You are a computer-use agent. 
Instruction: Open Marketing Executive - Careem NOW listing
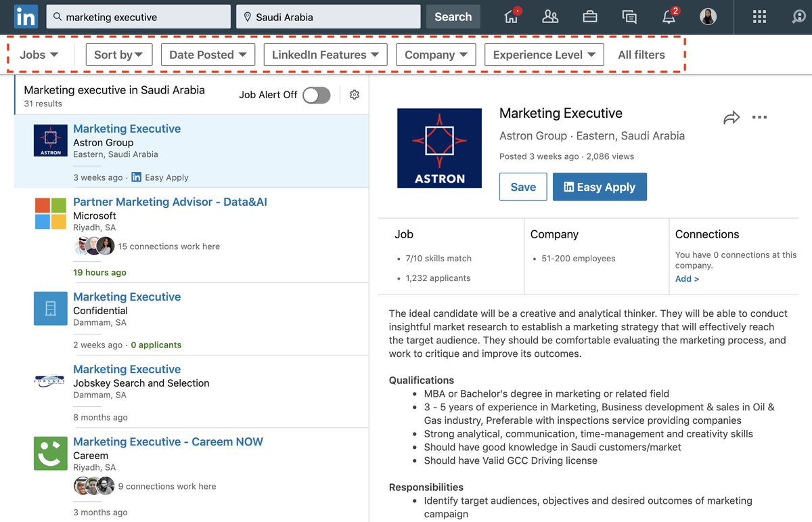pyautogui.click(x=168, y=441)
